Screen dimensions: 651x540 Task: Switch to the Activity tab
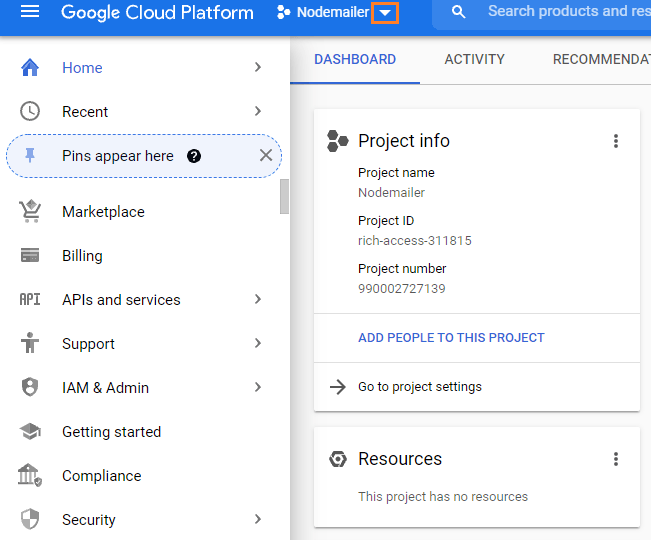pyautogui.click(x=475, y=60)
